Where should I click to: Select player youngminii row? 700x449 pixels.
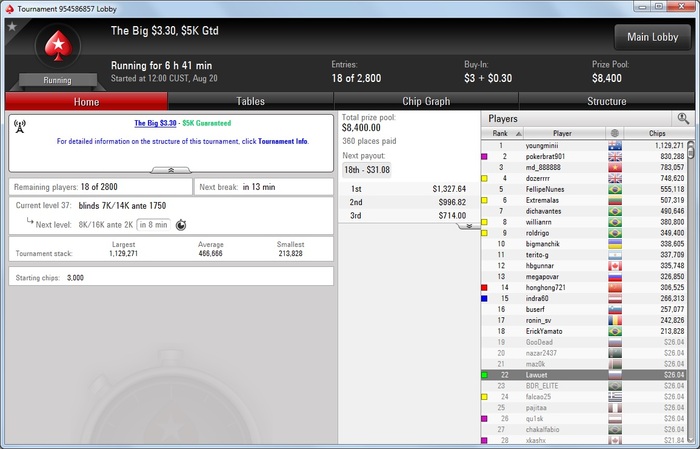tap(584, 146)
